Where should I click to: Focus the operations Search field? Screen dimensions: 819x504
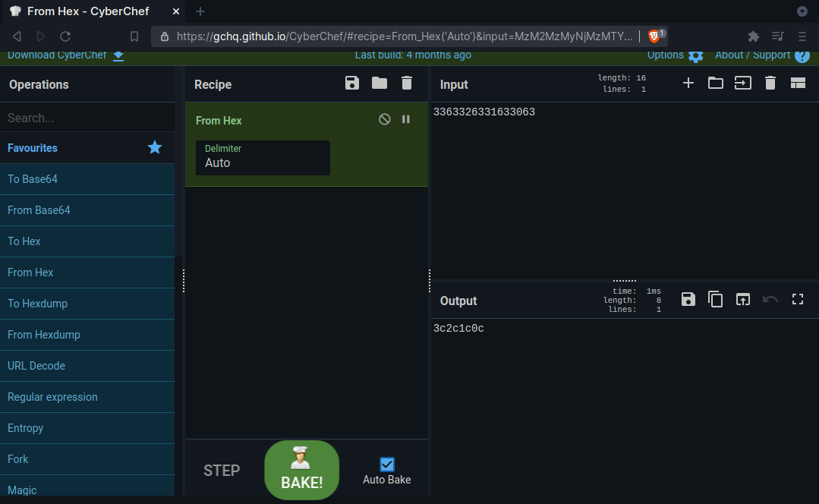tap(87, 118)
